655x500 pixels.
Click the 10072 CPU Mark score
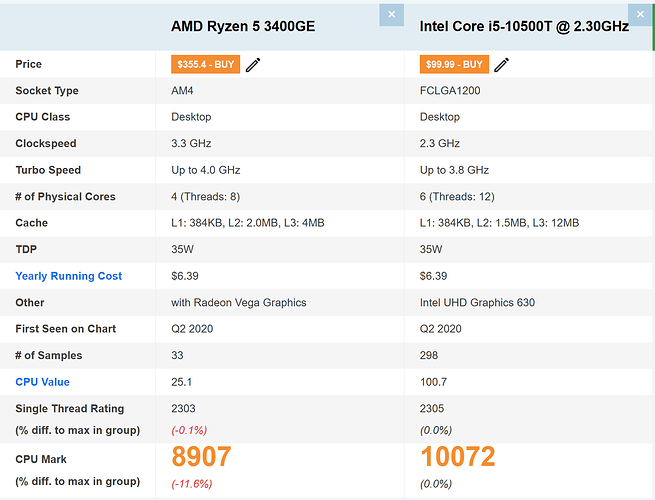[x=457, y=457]
